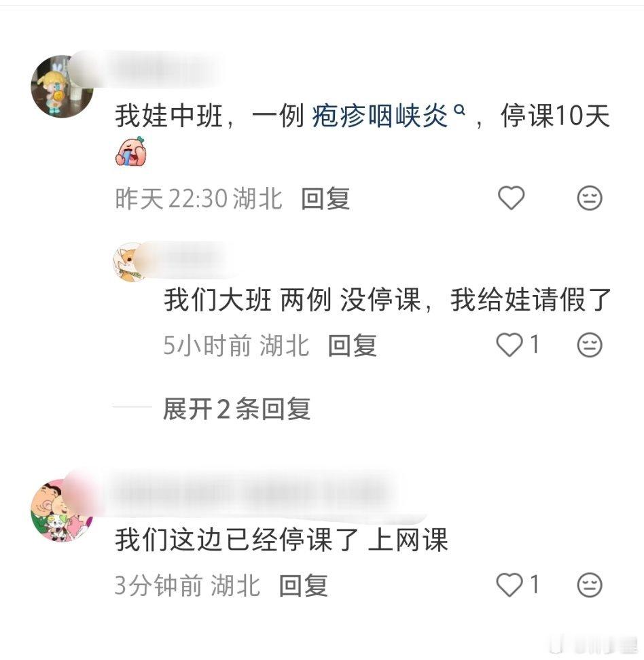Click the blurred username above 上网课 comment
Viewport: 644px width, 660px height.
(x=248, y=493)
